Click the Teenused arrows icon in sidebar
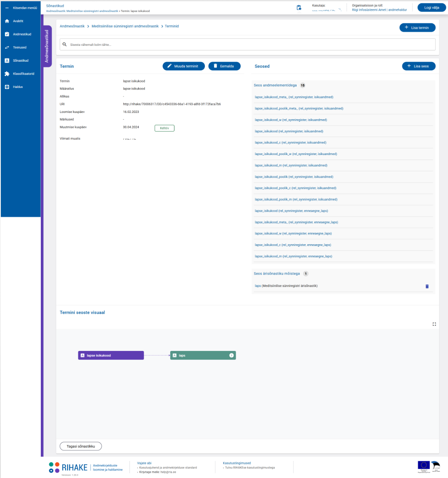The height and width of the screenshot is (478, 448). click(x=7, y=48)
